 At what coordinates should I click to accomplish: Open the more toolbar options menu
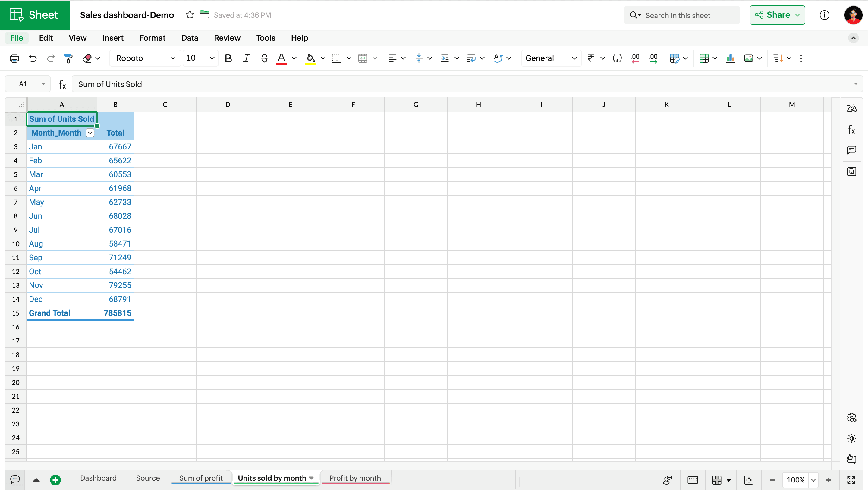(801, 58)
